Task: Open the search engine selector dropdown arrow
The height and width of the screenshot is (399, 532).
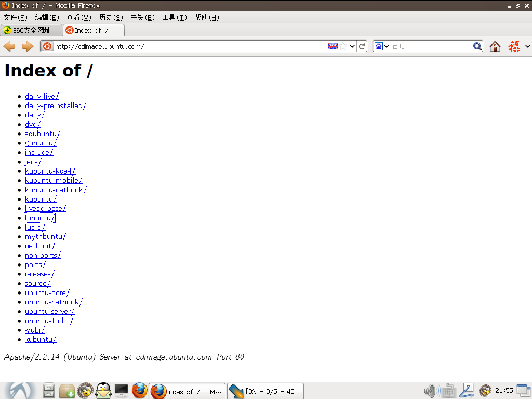Action: pyautogui.click(x=387, y=46)
